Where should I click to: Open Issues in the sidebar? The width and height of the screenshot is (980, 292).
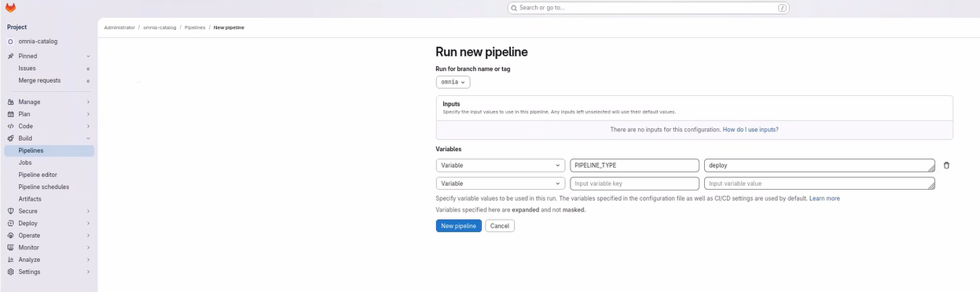49,68
